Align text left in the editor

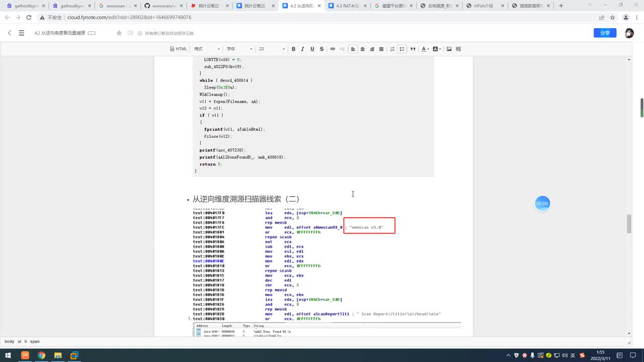click(353, 49)
